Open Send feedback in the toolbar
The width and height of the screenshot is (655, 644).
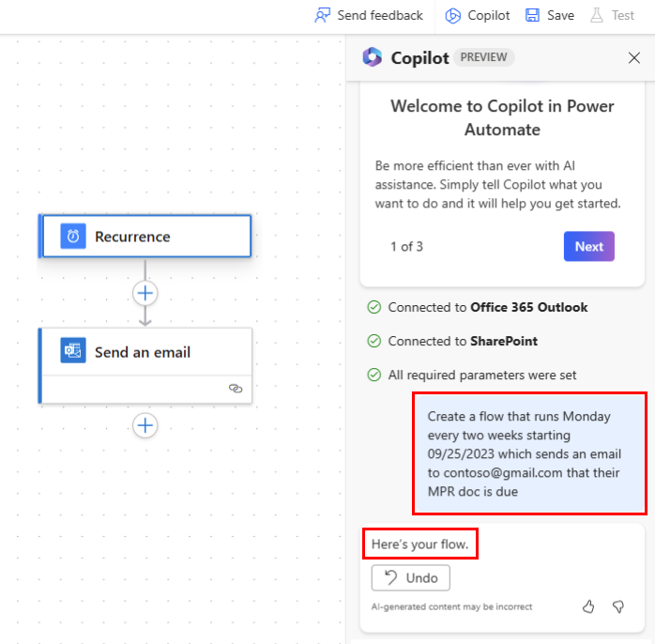[x=369, y=15]
